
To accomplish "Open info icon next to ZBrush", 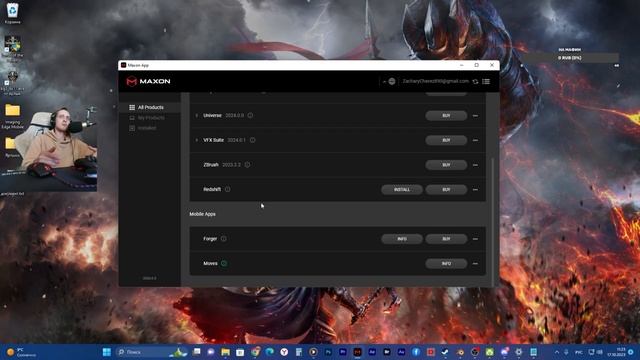I will click(247, 165).
